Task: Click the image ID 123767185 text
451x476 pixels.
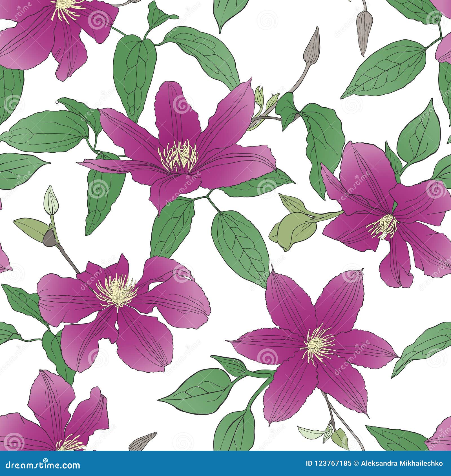Action: pyautogui.click(x=329, y=463)
